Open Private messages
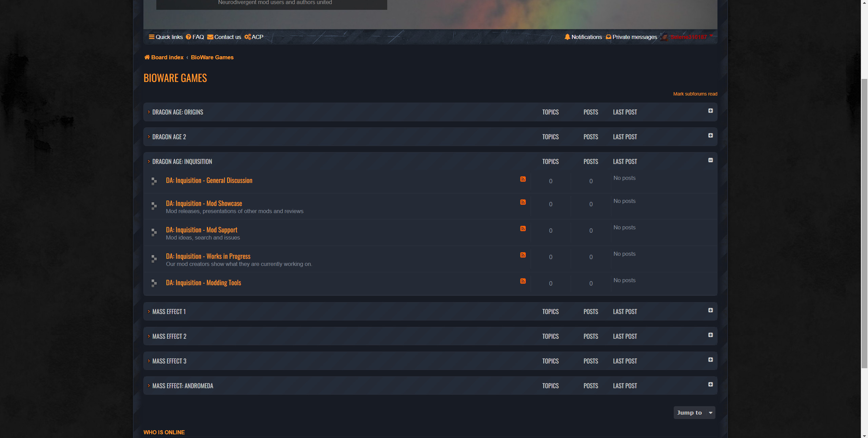This screenshot has width=868, height=438. pos(635,37)
